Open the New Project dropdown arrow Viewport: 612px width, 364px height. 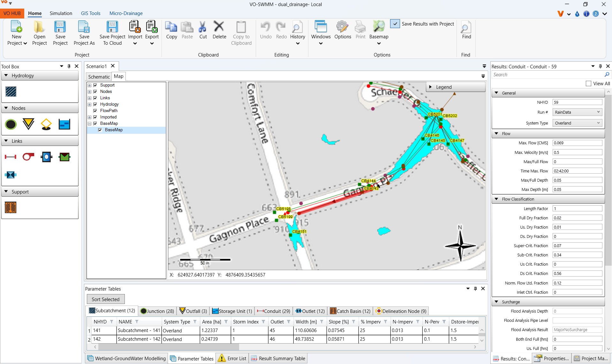click(x=25, y=43)
